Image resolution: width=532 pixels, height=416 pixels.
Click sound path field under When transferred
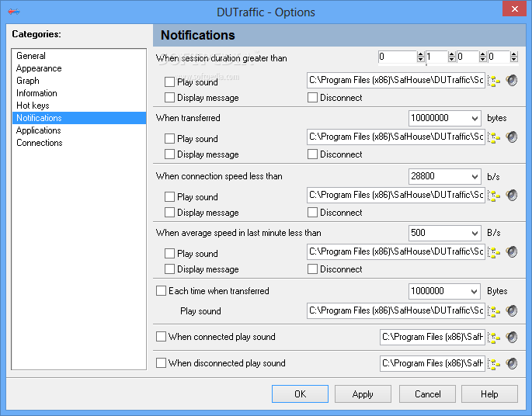click(396, 137)
